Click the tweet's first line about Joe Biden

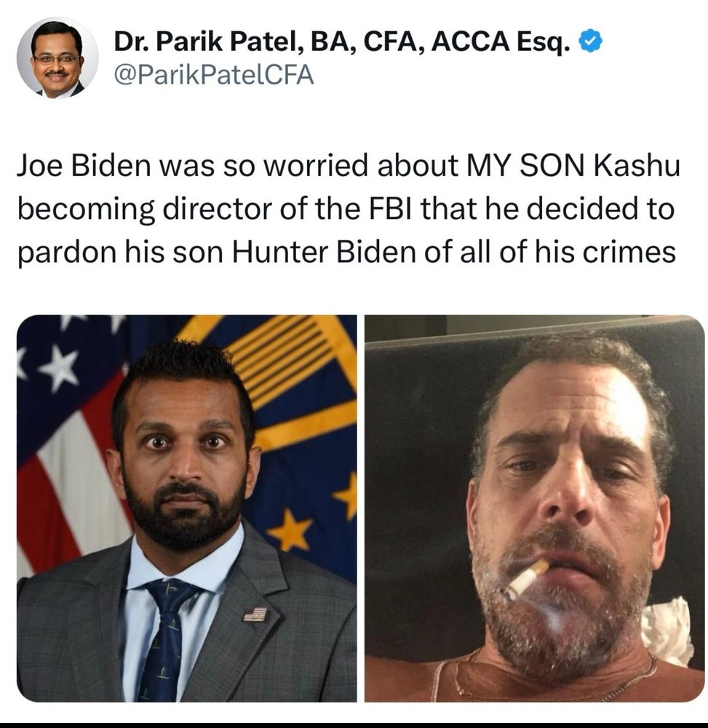(349, 166)
